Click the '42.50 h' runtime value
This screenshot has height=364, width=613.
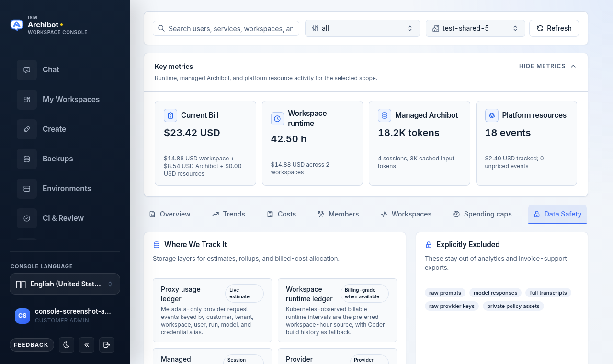(289, 139)
